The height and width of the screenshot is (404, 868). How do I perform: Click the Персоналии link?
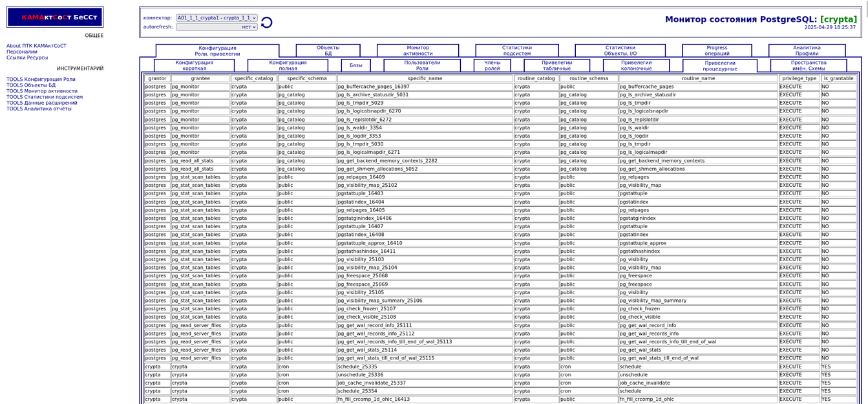[22, 52]
